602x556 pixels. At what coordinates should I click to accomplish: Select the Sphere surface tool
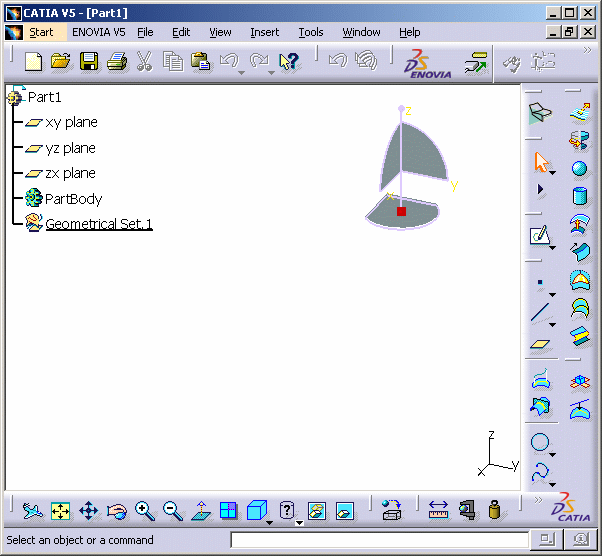click(x=579, y=168)
